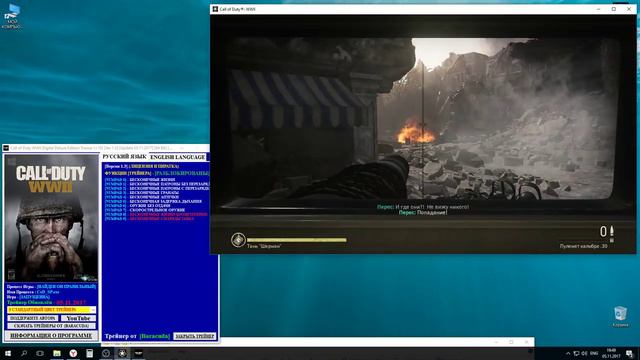Click the БЕСКОНЕЧНЫЕ ГРАНАТЫ function line
The image size is (640, 360).
point(142,193)
